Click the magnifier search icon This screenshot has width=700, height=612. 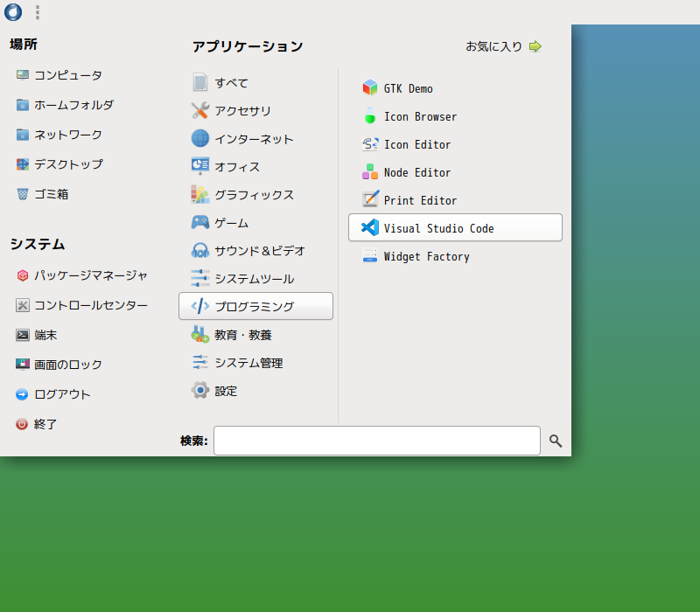pos(556,442)
